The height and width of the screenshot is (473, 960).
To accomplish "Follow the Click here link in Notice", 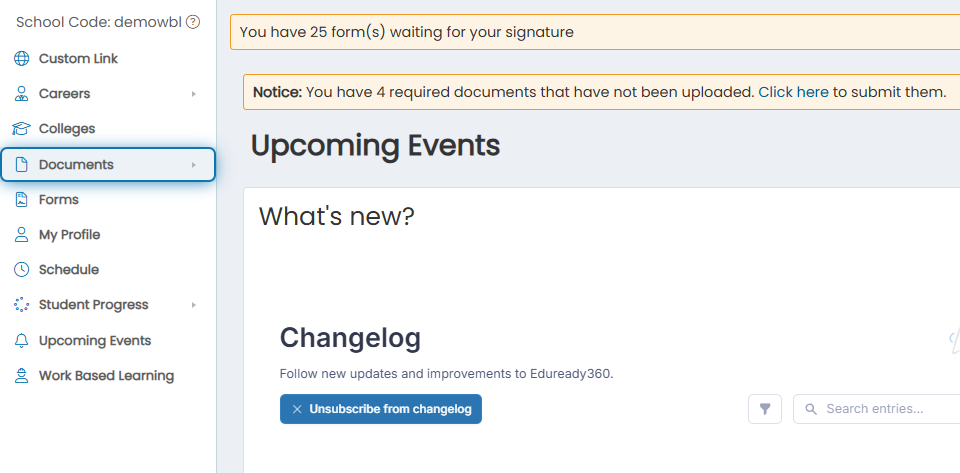I will point(793,92).
